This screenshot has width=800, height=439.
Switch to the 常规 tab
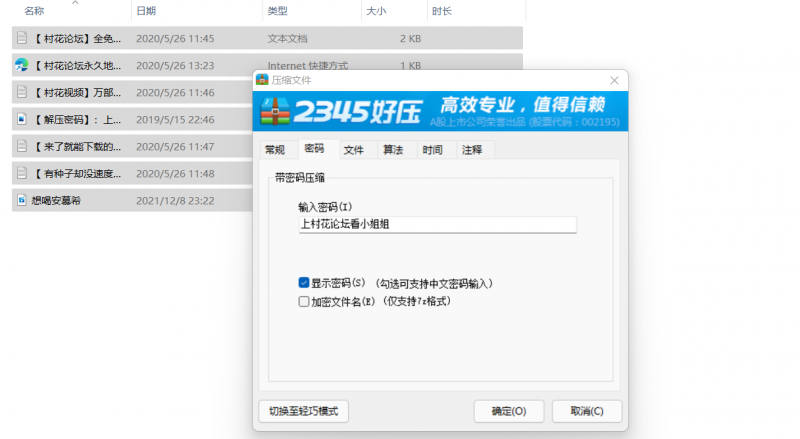[274, 150]
